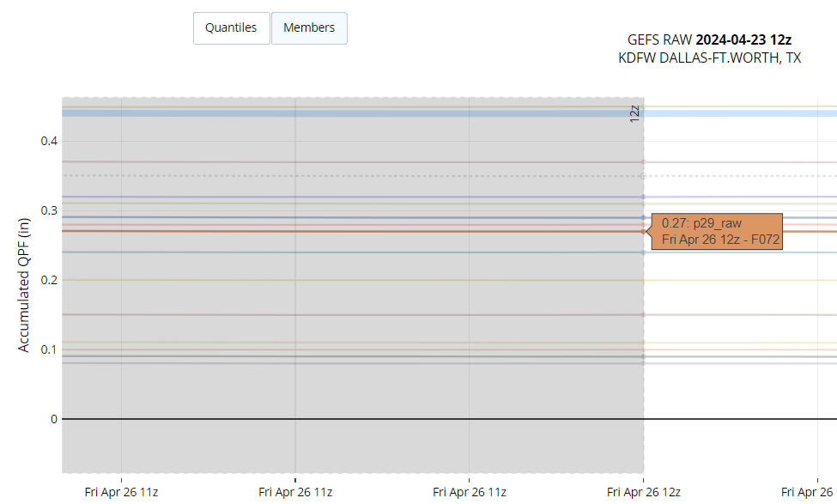Click the dotted line marker at 0.35
837x504 pixels.
643,176
